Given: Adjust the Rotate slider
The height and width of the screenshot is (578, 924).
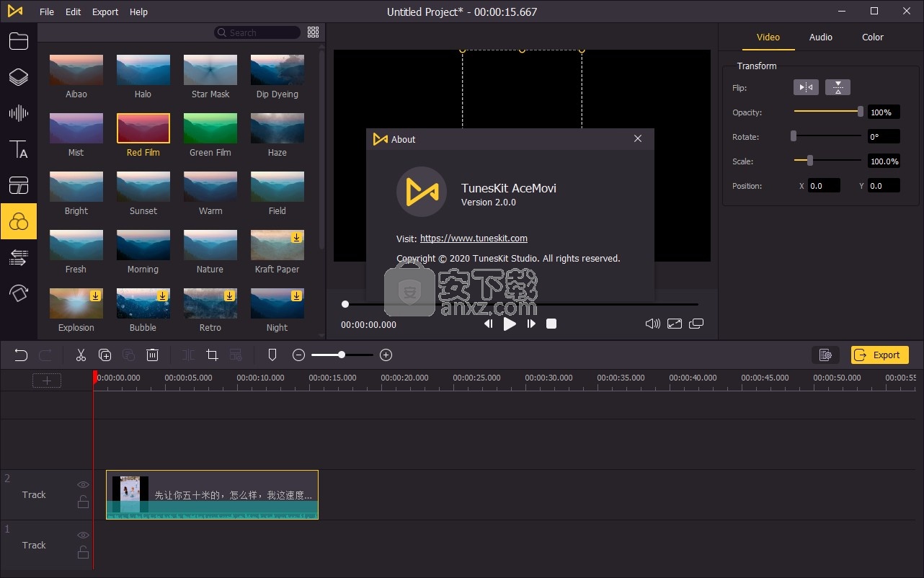Looking at the screenshot, I should [x=827, y=135].
